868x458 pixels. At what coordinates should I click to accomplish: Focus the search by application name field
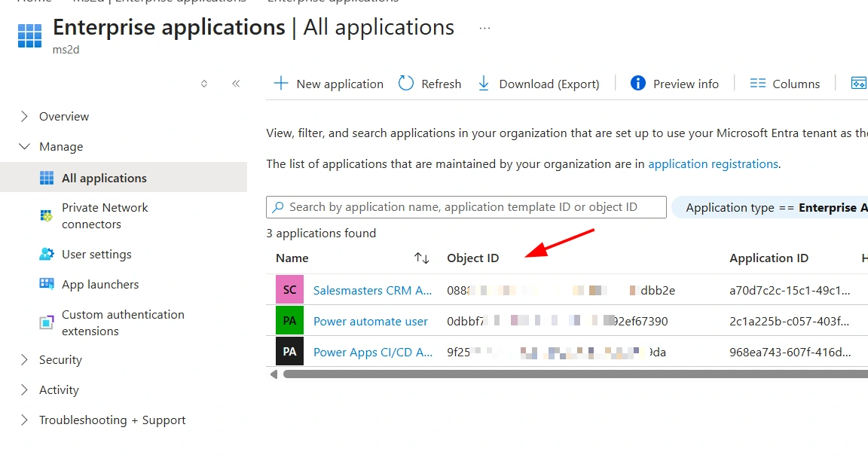(466, 207)
